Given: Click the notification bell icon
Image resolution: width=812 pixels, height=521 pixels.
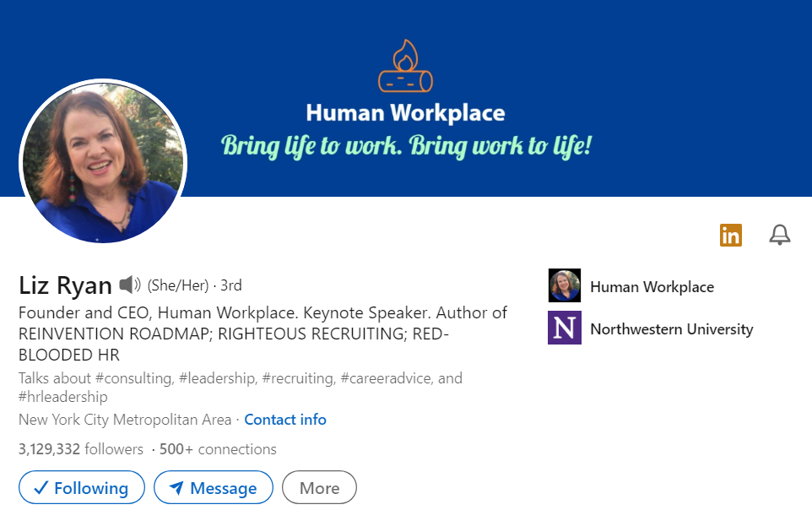Looking at the screenshot, I should click(x=780, y=236).
